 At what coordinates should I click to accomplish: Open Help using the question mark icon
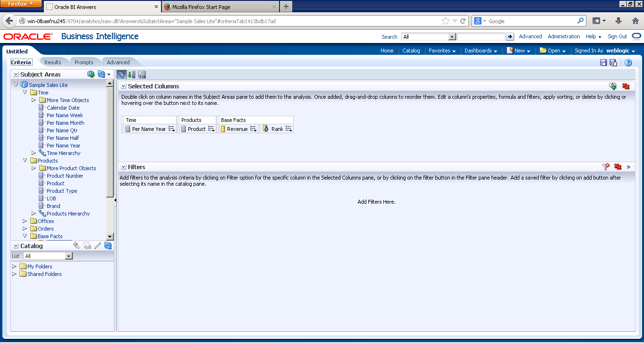[x=628, y=62]
